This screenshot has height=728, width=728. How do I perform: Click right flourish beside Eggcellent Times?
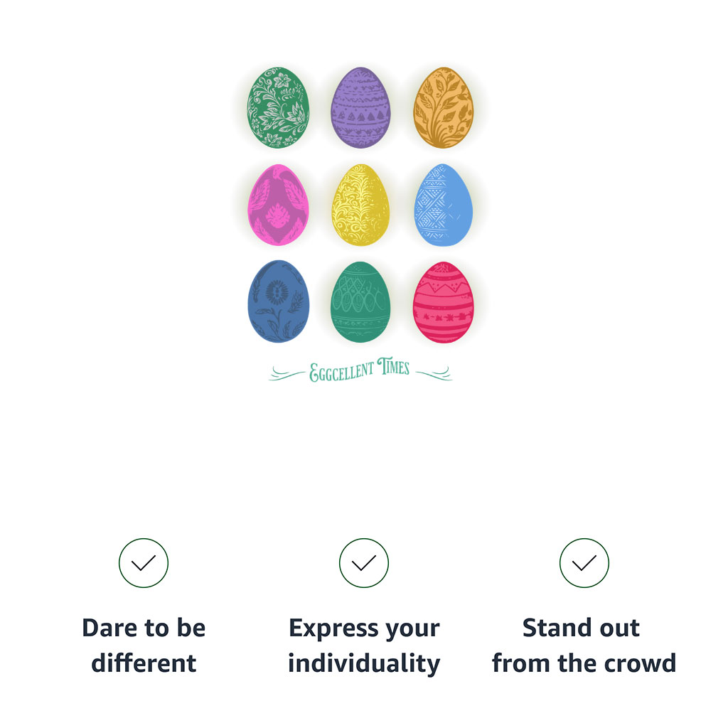(434, 373)
